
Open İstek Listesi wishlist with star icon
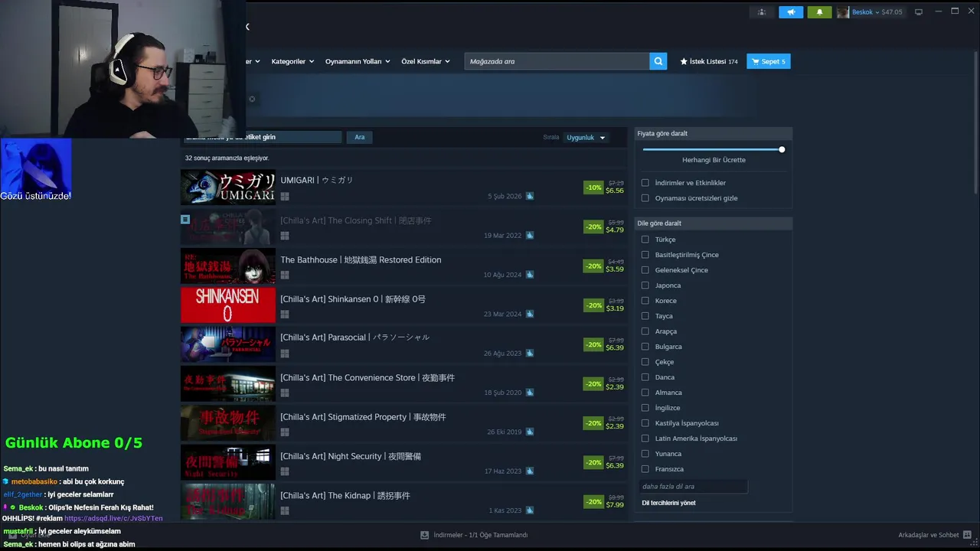(708, 61)
